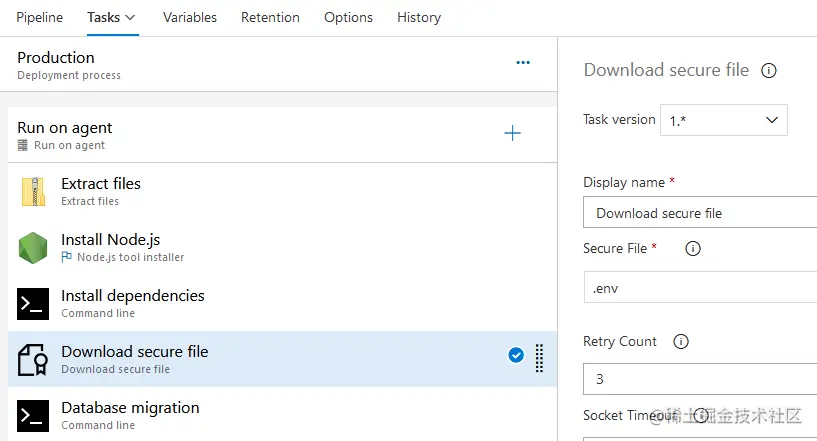Click the Secure File .env field

pyautogui.click(x=700, y=287)
